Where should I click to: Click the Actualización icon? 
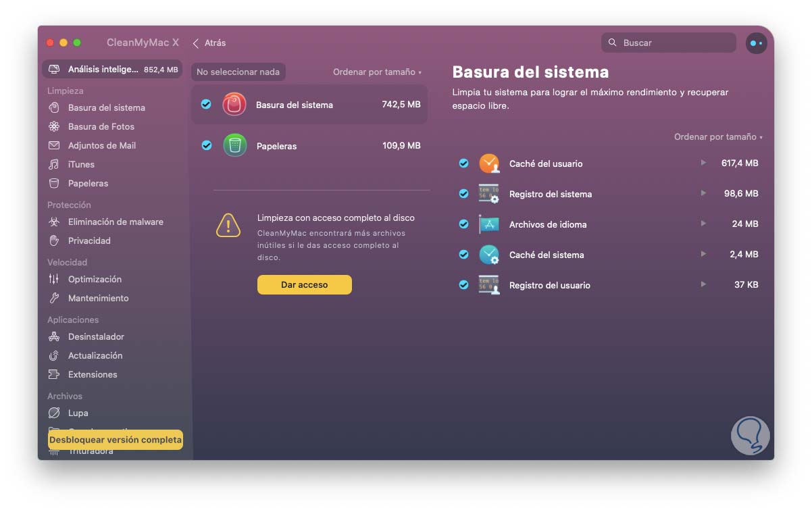click(x=54, y=355)
